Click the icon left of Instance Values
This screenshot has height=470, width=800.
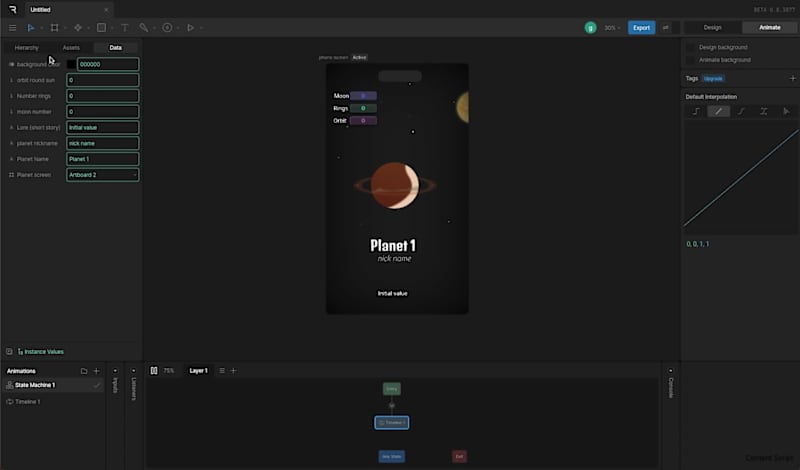point(9,352)
